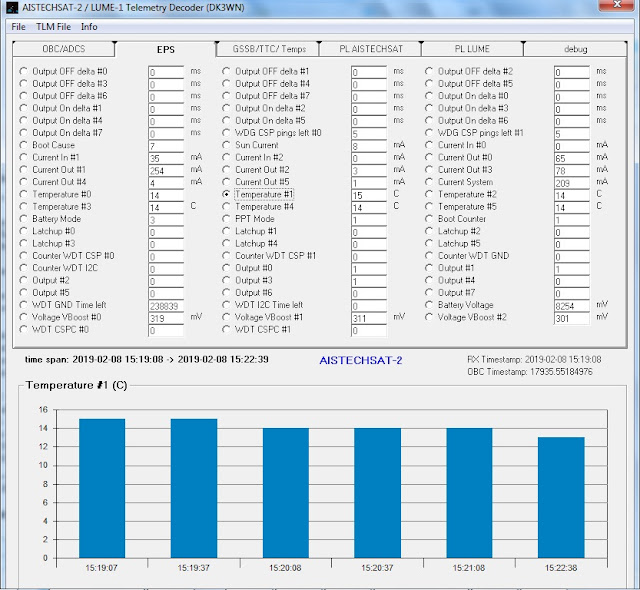
Task: Select WDT GND Time left radio button
Action: pos(24,305)
